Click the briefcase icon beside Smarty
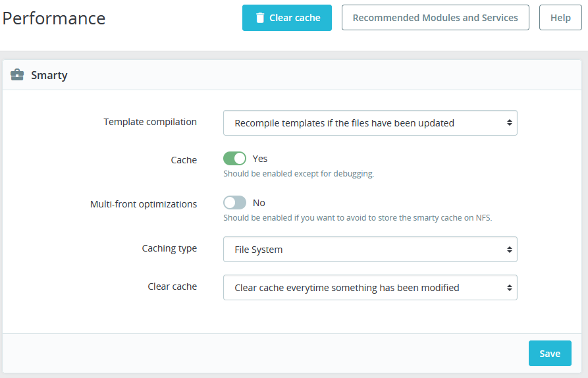The height and width of the screenshot is (378, 588). coord(18,75)
